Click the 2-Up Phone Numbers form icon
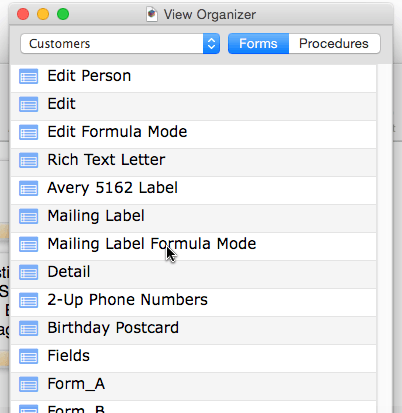402x413 pixels. pyautogui.click(x=28, y=300)
